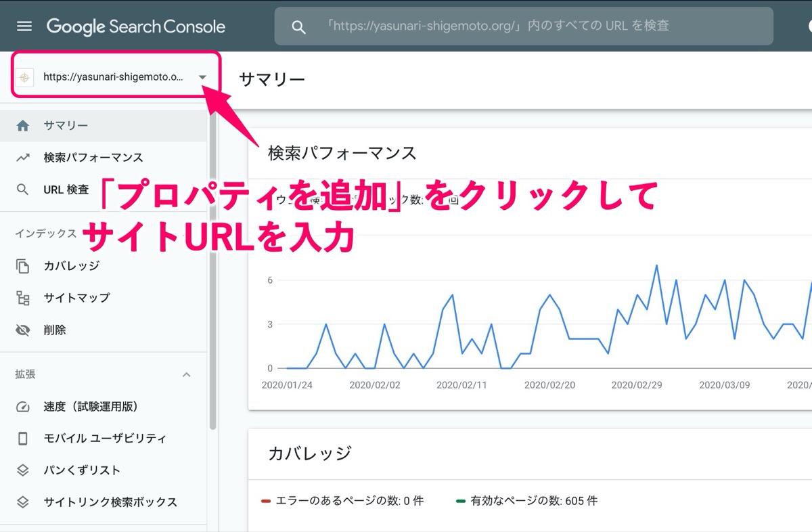The height and width of the screenshot is (532, 812).
Task: Click the layers icon beside サイトリンク検索ボックス
Action: tap(23, 502)
